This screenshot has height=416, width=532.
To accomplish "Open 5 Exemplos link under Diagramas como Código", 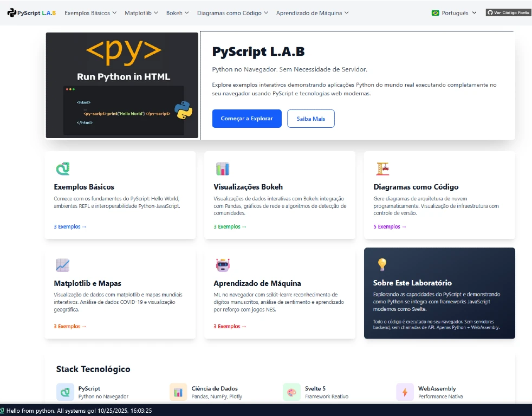I will tap(390, 226).
